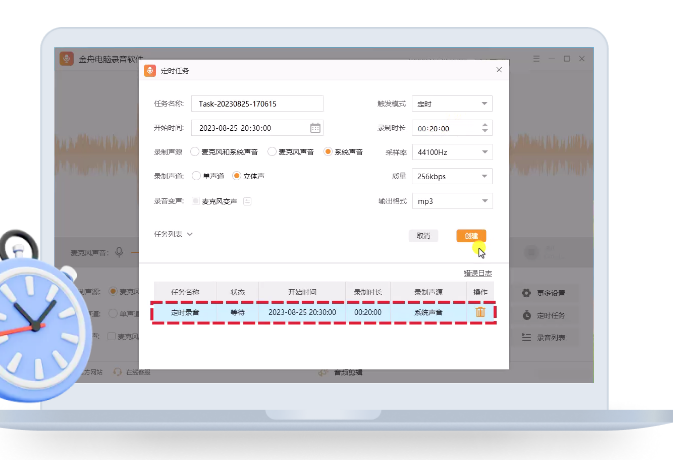Open 定时任务 timer icon in right sidebar
Image resolution: width=675 pixels, height=460 pixels.
click(527, 315)
